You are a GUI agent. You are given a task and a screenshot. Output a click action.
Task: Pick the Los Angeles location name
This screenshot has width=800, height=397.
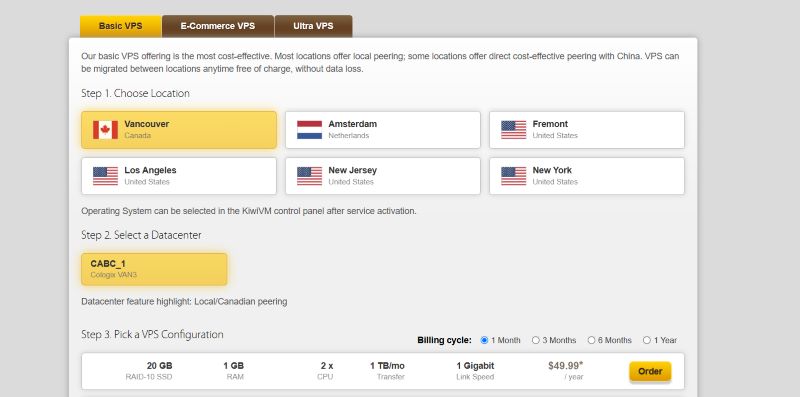pyautogui.click(x=151, y=170)
